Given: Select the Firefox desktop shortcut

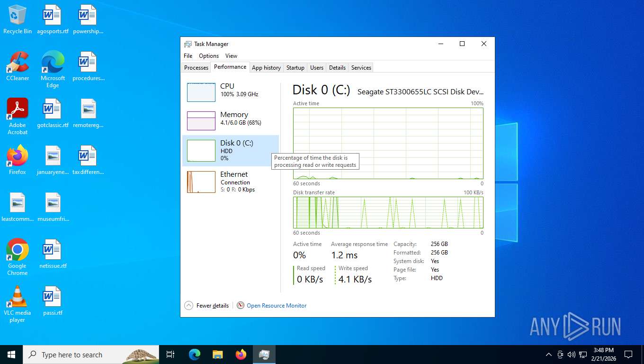Looking at the screenshot, I should (18, 160).
